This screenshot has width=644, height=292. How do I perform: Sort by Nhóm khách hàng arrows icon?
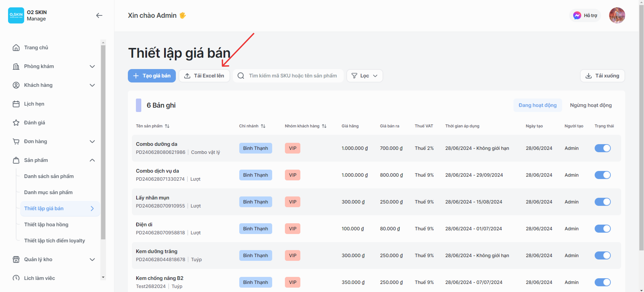(x=324, y=126)
